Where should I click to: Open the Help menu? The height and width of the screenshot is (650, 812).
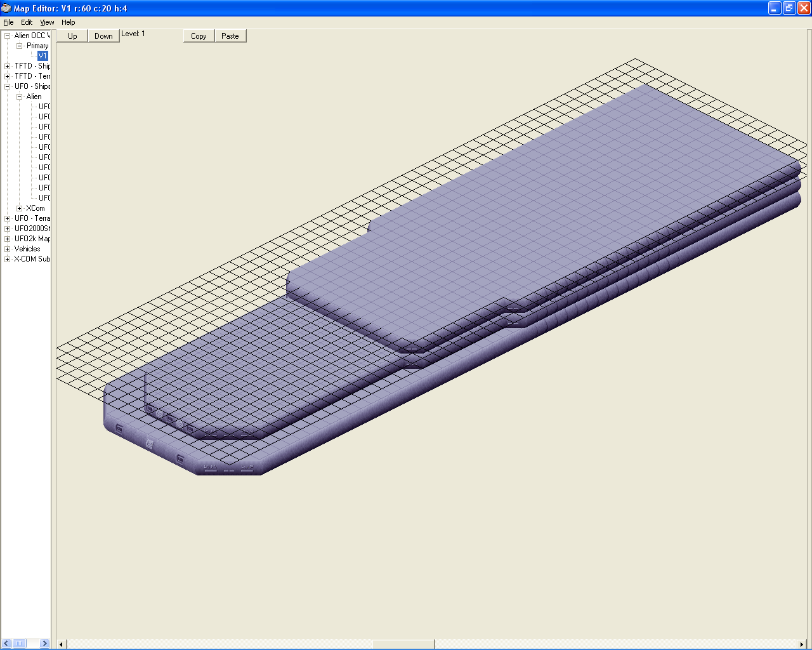[x=69, y=22]
